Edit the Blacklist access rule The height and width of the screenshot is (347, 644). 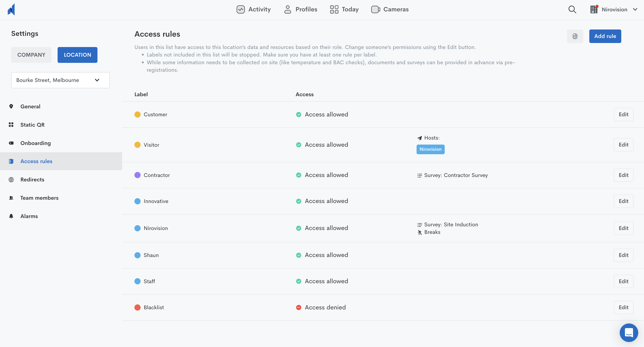point(624,307)
